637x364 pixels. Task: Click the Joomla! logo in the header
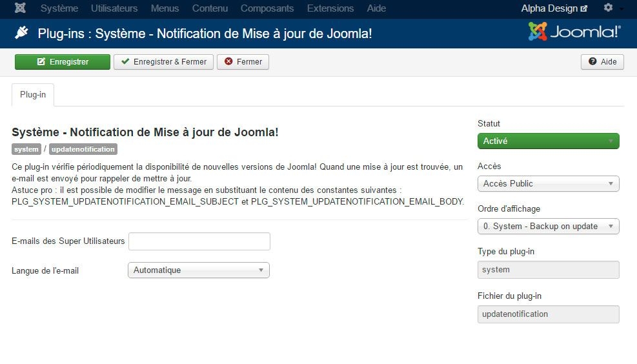pyautogui.click(x=574, y=32)
